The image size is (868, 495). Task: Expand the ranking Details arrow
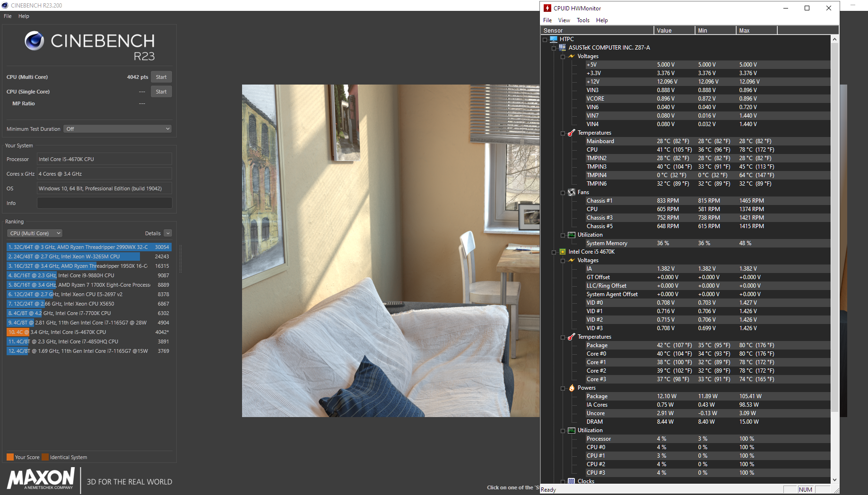(x=168, y=233)
